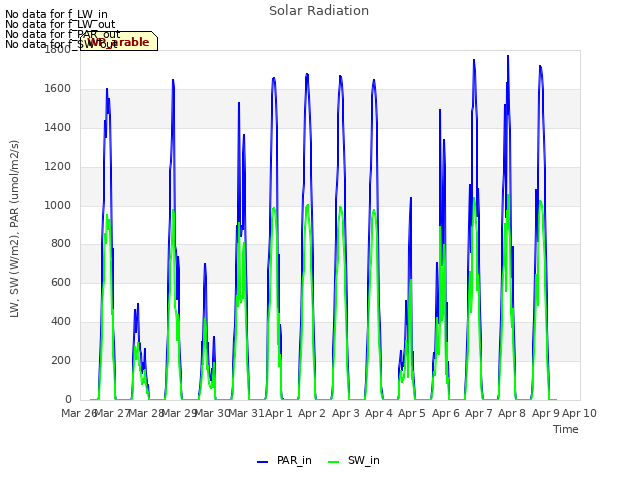
Task: Click the 200 y-axis tick label
Action: coord(61,360)
